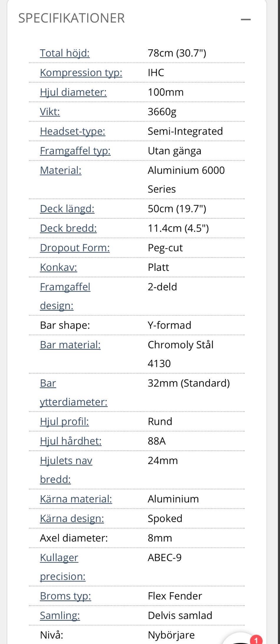280x644 pixels.
Task: Tap the 'Samling:' link
Action: tap(60, 615)
